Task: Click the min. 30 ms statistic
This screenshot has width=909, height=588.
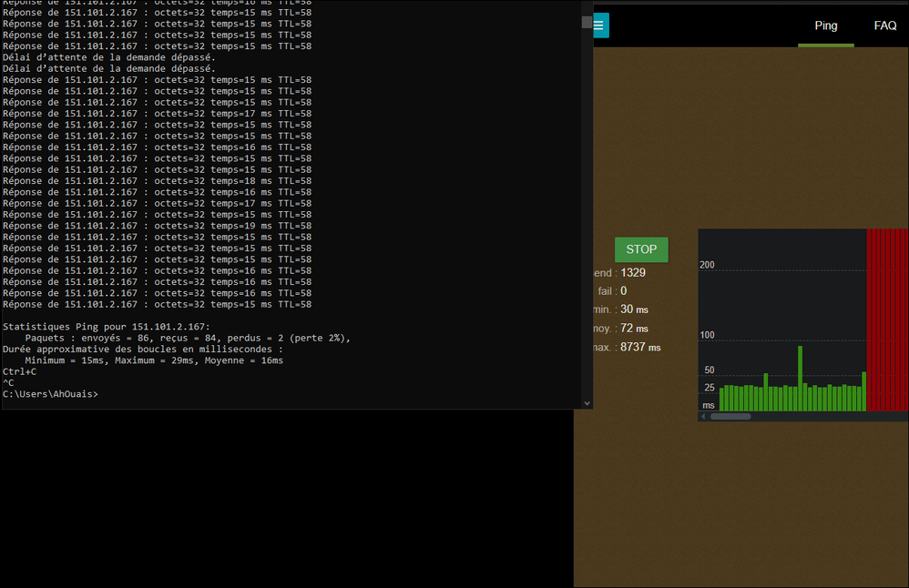Action: [634, 309]
